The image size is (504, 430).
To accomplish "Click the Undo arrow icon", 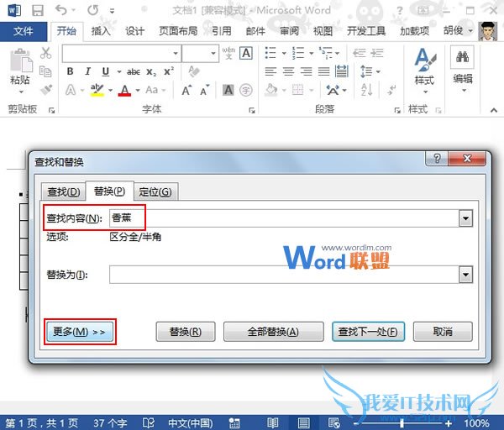I will click(x=61, y=10).
